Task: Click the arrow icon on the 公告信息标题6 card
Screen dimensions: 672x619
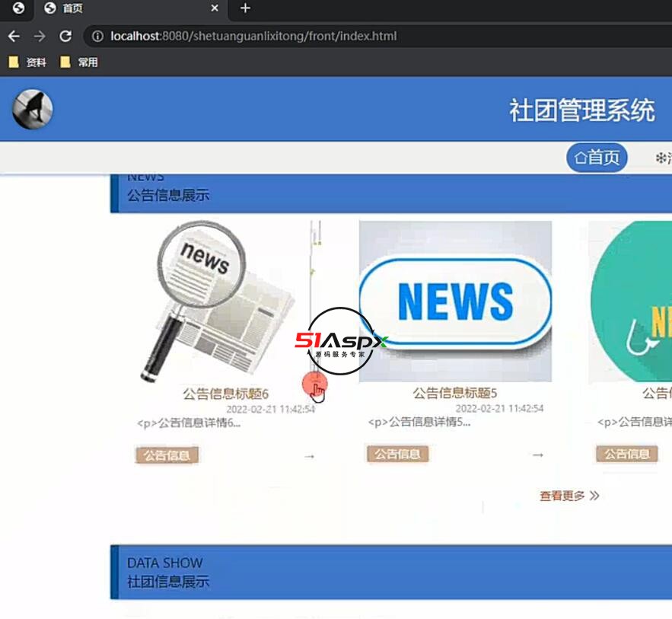Action: [x=310, y=457]
